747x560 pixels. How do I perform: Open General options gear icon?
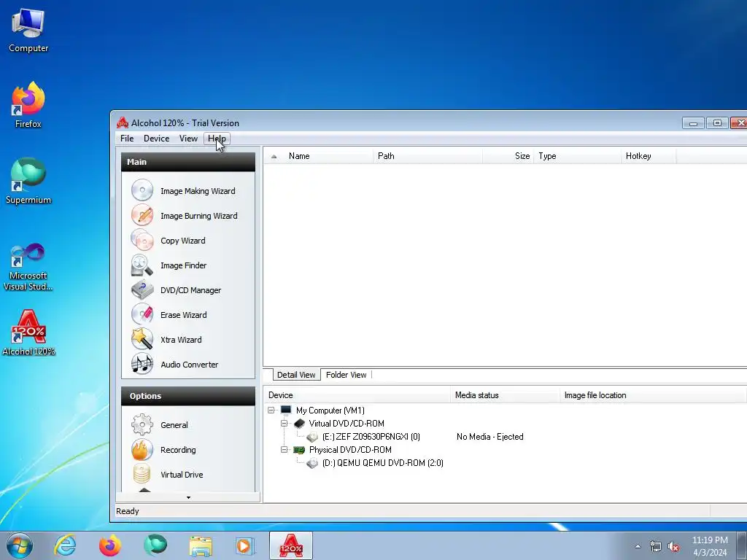142,425
